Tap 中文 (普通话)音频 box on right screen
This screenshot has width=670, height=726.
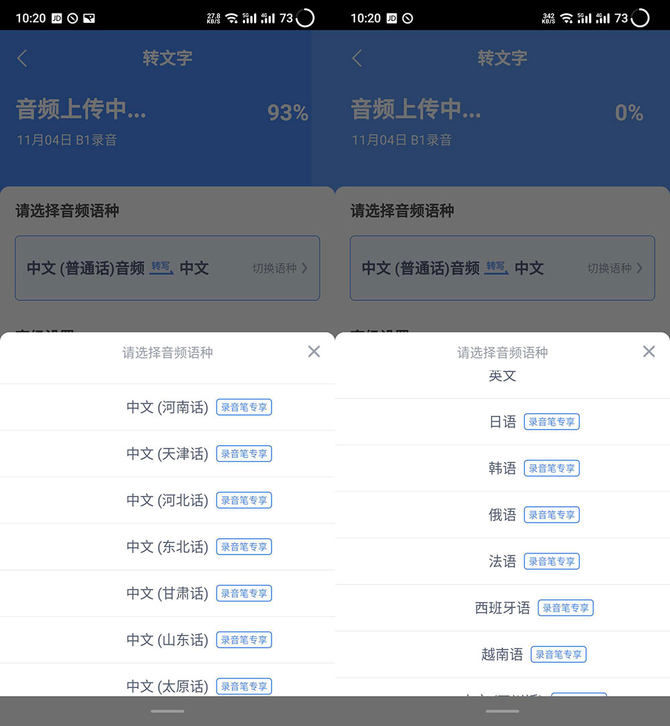[502, 268]
